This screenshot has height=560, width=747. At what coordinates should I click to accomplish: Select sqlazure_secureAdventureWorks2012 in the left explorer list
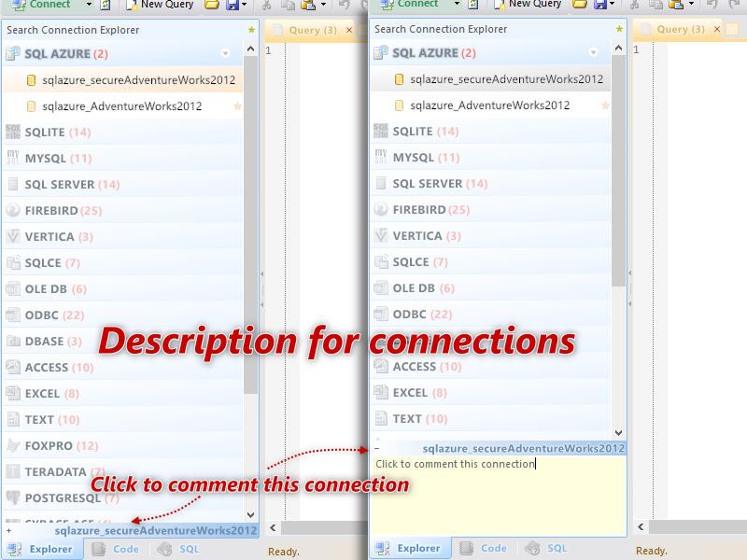123,80
